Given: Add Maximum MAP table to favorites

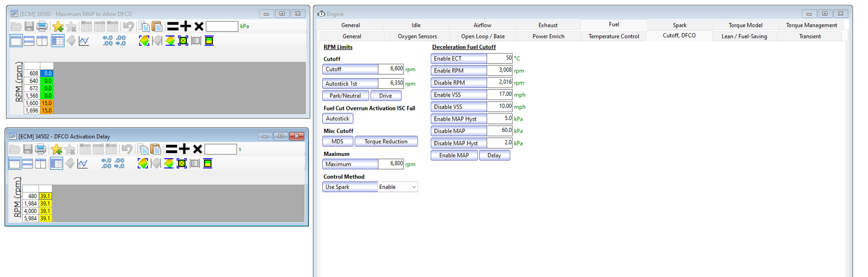Looking at the screenshot, I should [58, 26].
